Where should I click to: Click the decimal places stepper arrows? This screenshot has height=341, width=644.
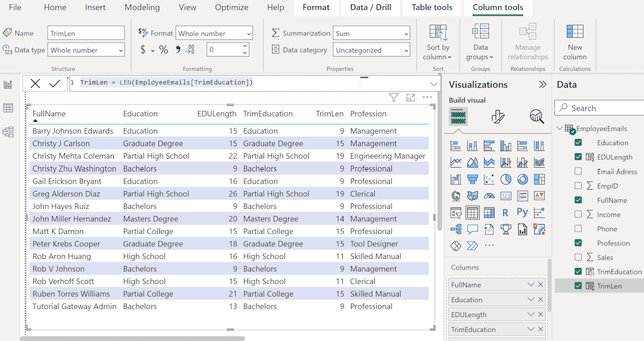click(245, 50)
